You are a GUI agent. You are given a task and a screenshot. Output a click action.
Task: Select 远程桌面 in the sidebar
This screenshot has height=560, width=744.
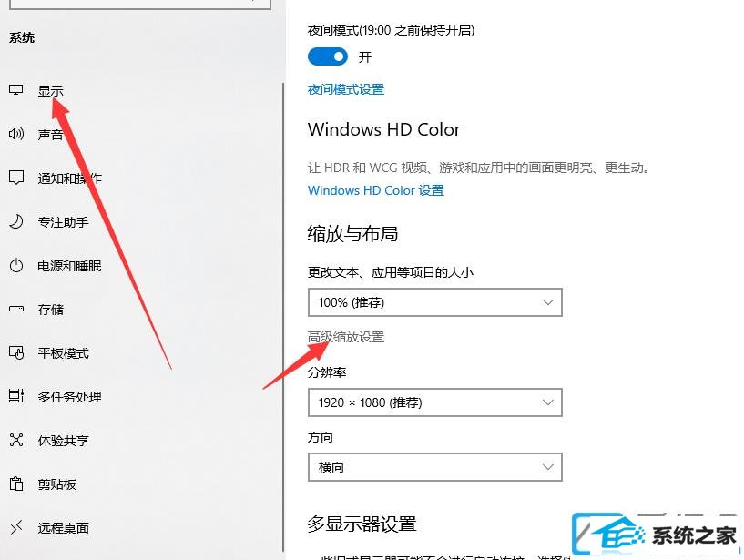64,528
